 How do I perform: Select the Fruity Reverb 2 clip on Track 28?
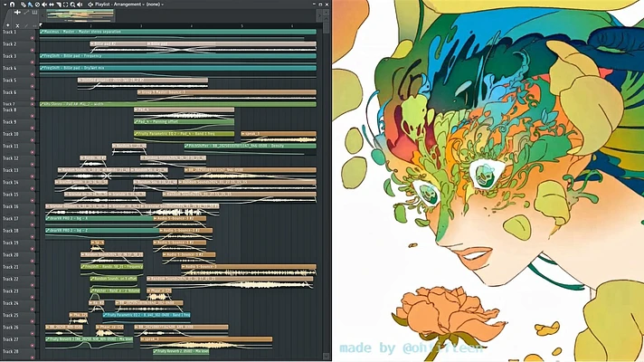click(x=181, y=351)
